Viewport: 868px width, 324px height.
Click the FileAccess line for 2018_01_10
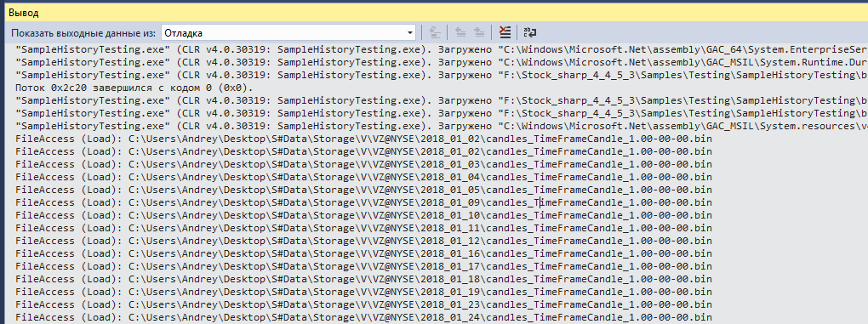point(363,215)
